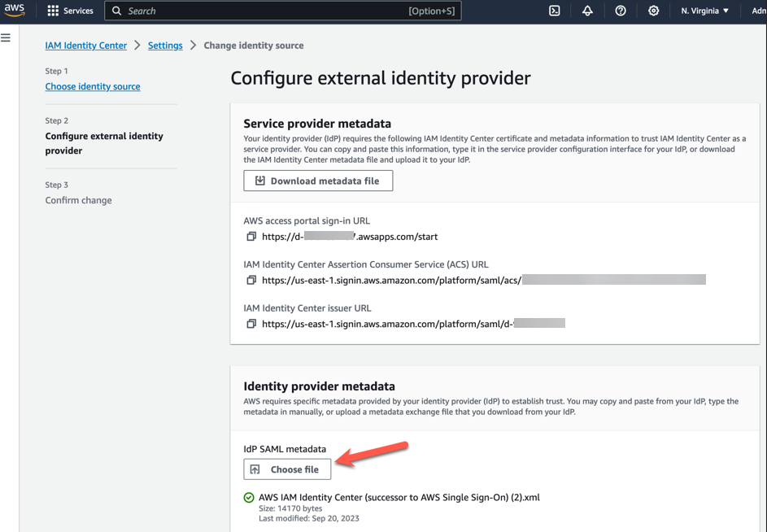Copy the IAM Identity Center issuer URL
Viewport: 767px width, 532px height.
tap(251, 323)
